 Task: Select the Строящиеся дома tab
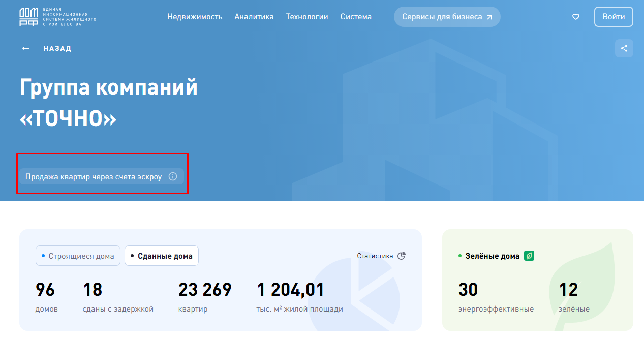tap(78, 256)
